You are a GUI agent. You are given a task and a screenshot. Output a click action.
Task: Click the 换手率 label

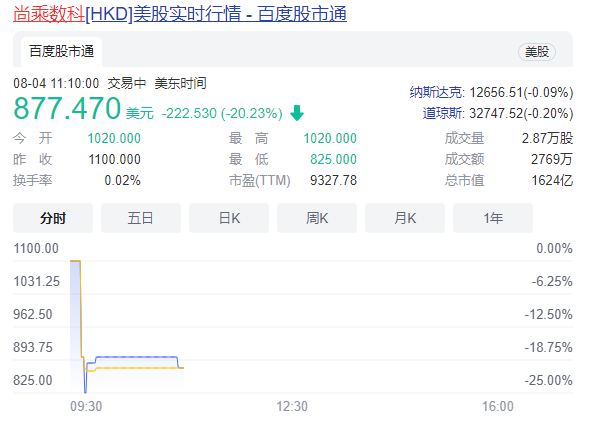tap(33, 181)
